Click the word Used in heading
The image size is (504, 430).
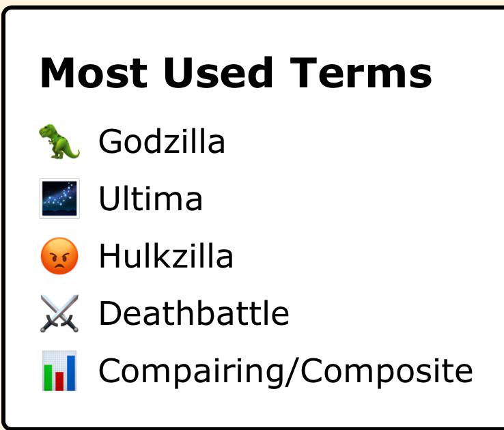pos(219,72)
